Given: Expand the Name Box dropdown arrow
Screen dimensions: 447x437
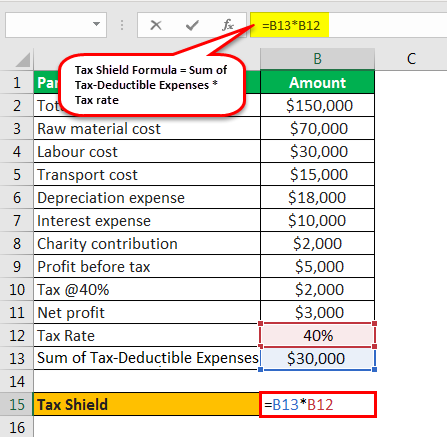Looking at the screenshot, I should [x=97, y=24].
